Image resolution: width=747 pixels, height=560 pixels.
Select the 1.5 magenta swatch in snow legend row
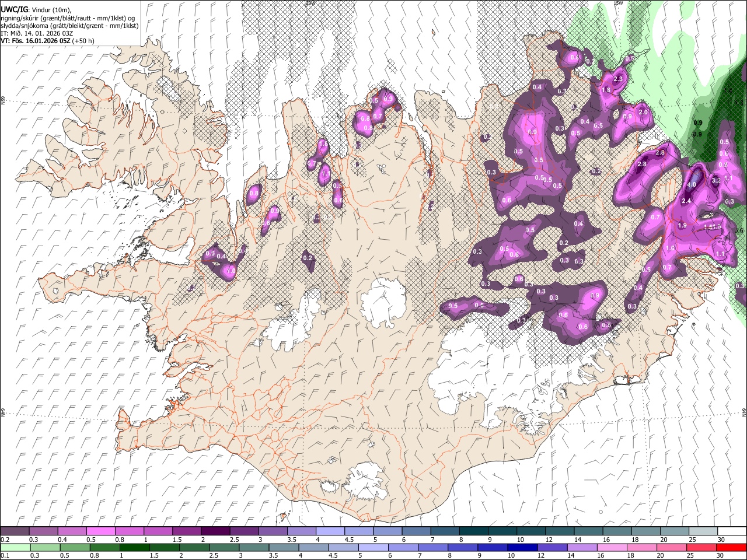coord(186,531)
